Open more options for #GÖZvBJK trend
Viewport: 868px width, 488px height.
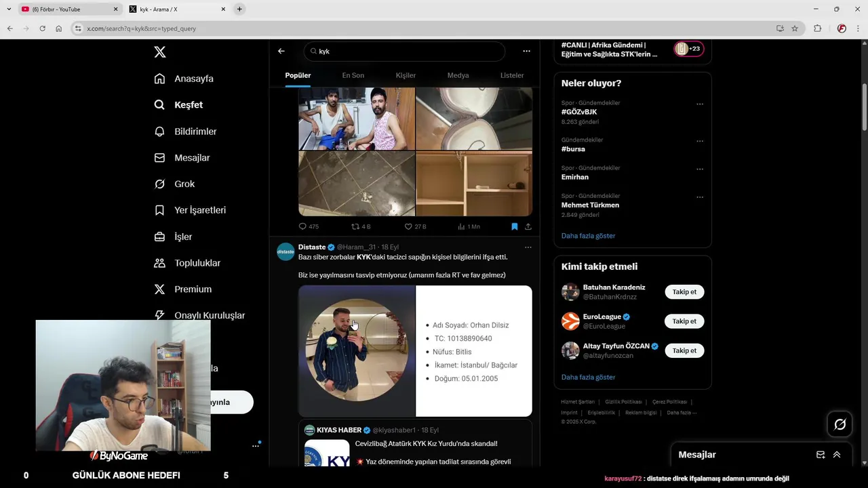click(700, 104)
